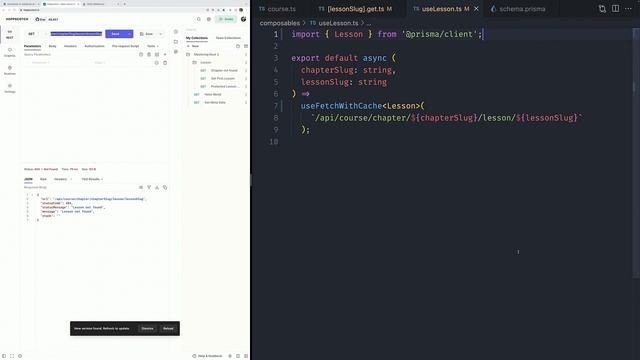Show Test Results response tab
This screenshot has width=640, height=360.
click(x=91, y=179)
